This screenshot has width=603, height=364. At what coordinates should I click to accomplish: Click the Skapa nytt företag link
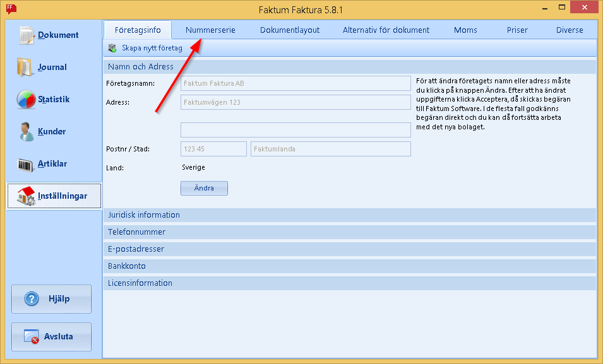point(152,48)
